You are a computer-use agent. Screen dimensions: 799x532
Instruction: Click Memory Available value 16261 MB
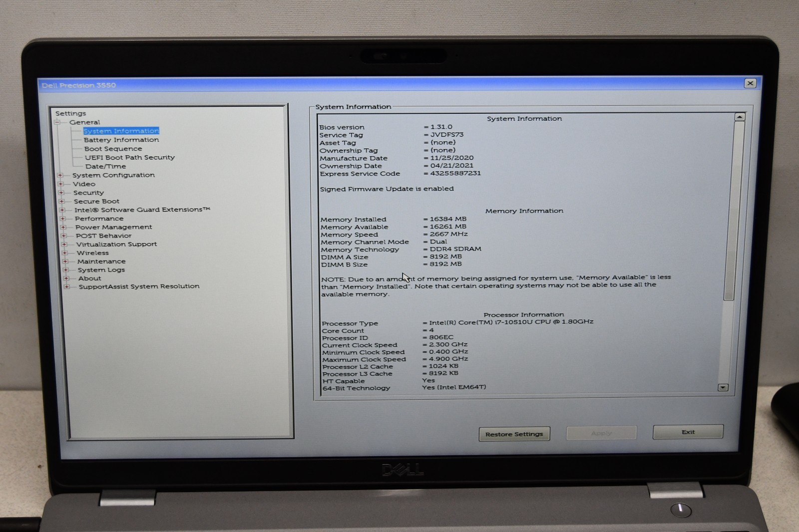pos(448,226)
